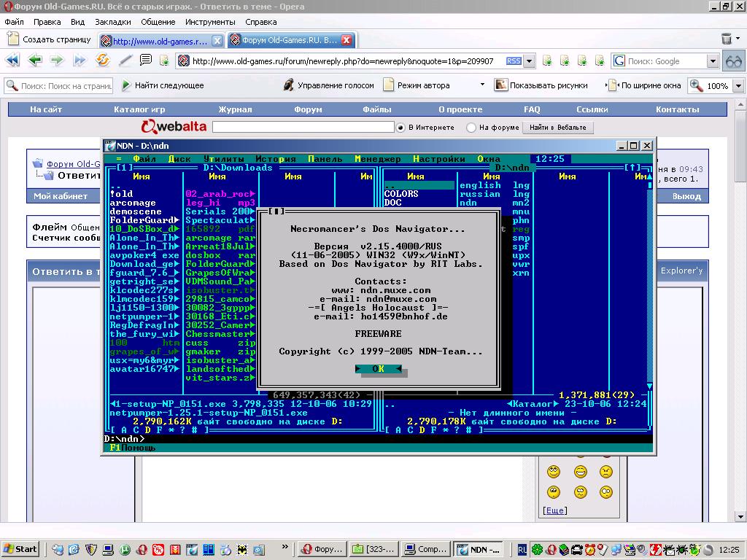Click the Webalta search input field

(x=303, y=128)
